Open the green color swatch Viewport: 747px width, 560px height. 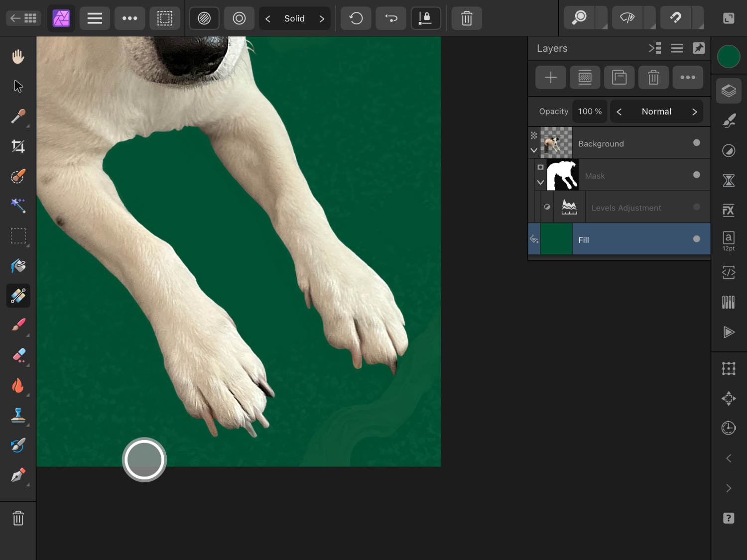[729, 57]
